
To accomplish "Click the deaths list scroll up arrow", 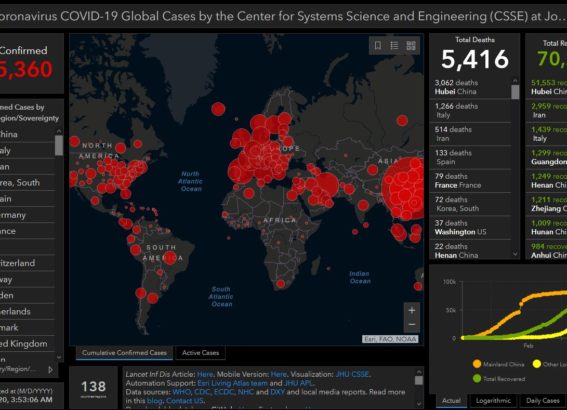I will coord(515,80).
